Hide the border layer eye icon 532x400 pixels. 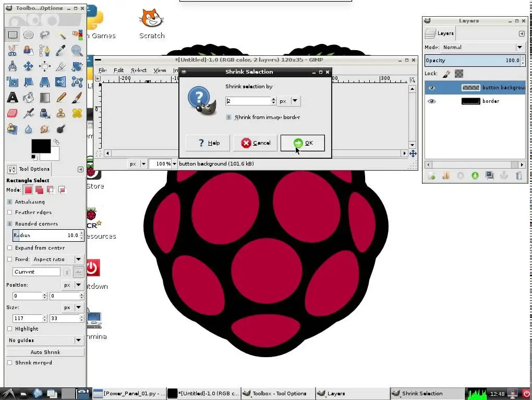pyautogui.click(x=431, y=101)
